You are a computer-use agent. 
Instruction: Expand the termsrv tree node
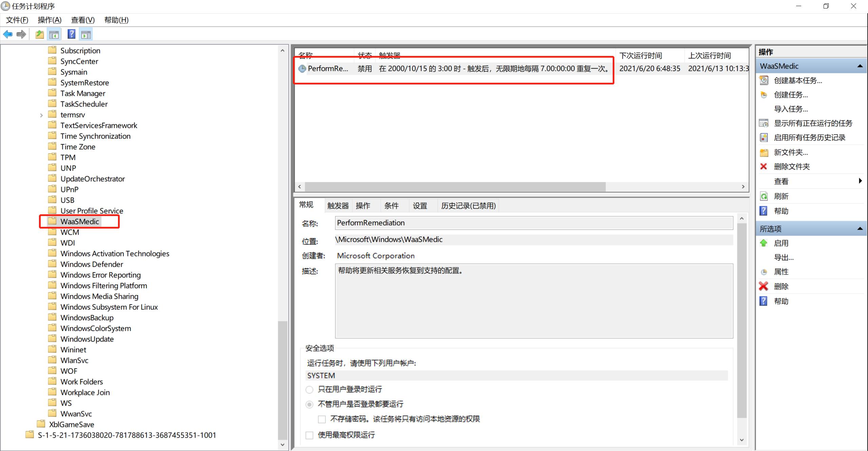(x=41, y=115)
